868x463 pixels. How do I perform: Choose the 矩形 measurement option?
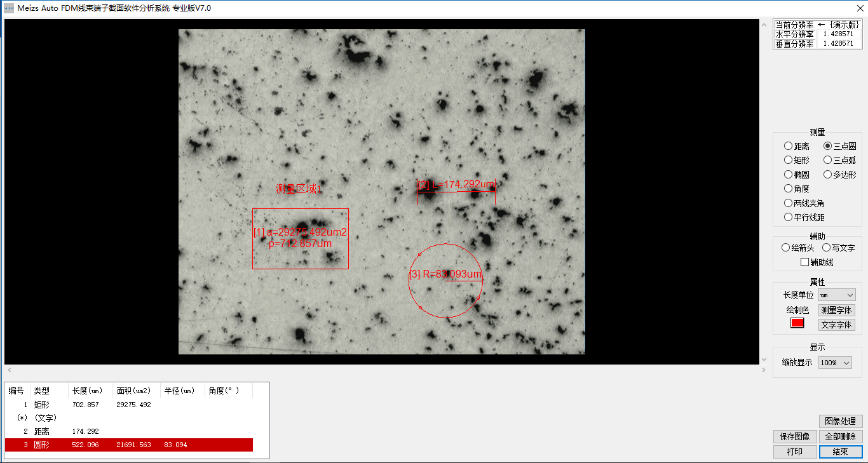tap(789, 160)
